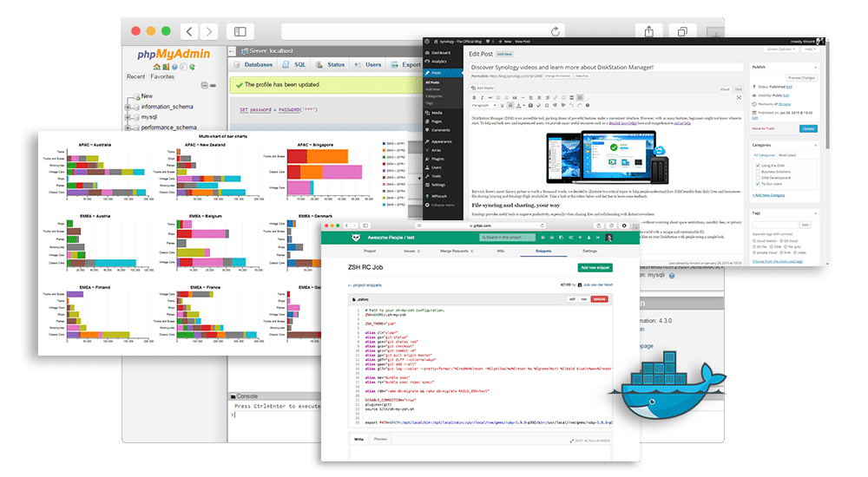Open SQL tab in phpMyAdmin
This screenshot has width=868, height=477.
pyautogui.click(x=294, y=65)
